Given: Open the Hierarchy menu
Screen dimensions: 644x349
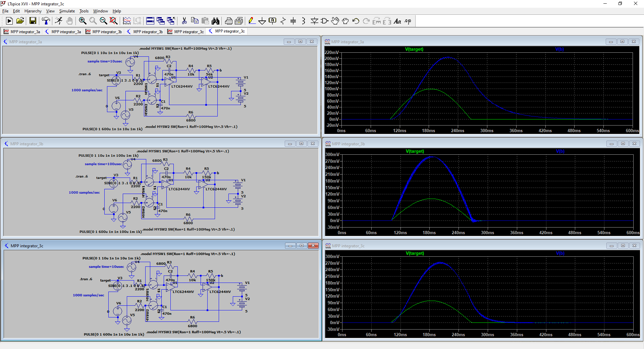Looking at the screenshot, I should click(x=33, y=11).
